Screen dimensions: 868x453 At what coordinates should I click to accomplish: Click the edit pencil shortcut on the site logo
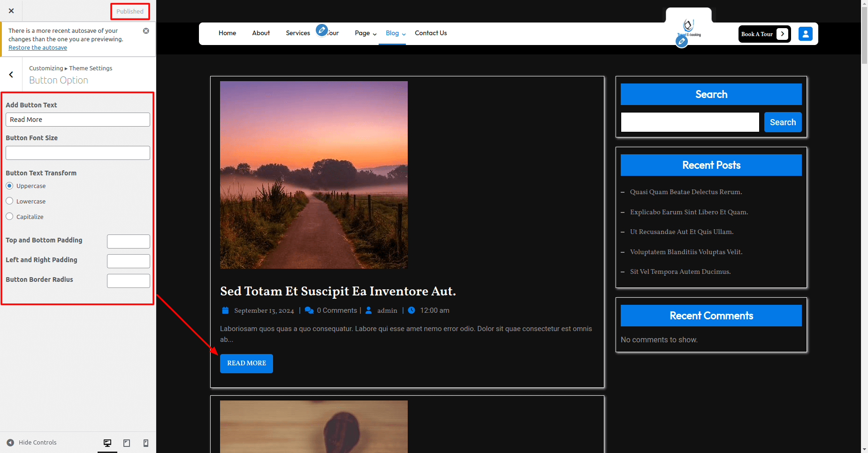click(x=682, y=42)
